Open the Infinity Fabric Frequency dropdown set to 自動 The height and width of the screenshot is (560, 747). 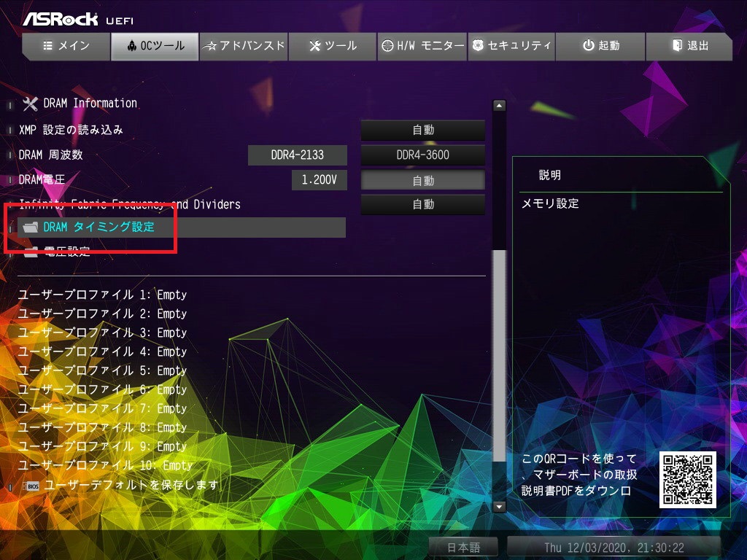click(x=423, y=205)
